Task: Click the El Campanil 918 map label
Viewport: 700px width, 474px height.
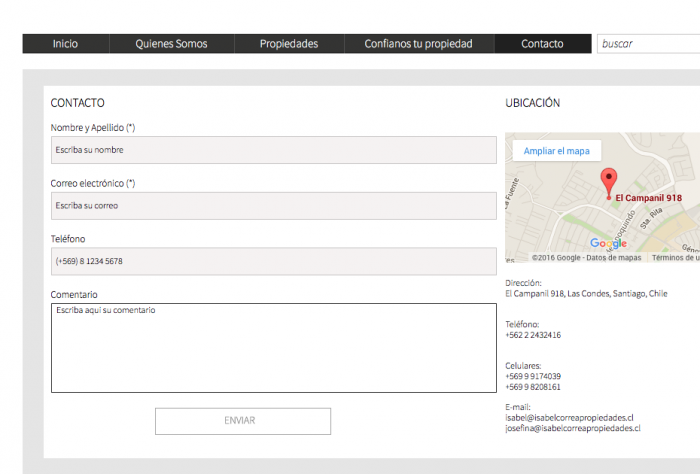Action: pos(648,198)
